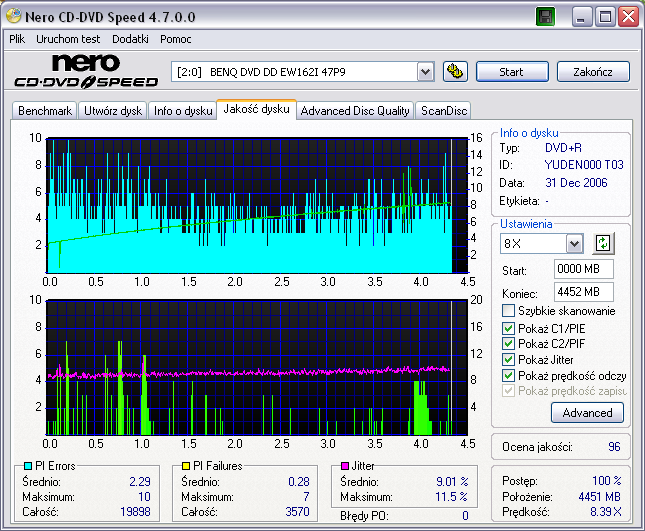Click Błędy PO value 0

[x=465, y=515]
